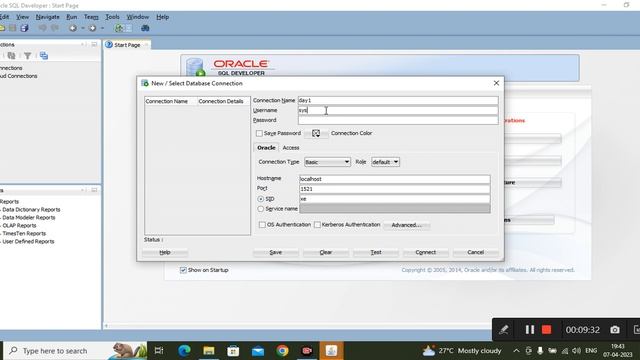Open the back history dropdown beside the Back arrow
The height and width of the screenshot is (360, 640).
(x=82, y=28)
